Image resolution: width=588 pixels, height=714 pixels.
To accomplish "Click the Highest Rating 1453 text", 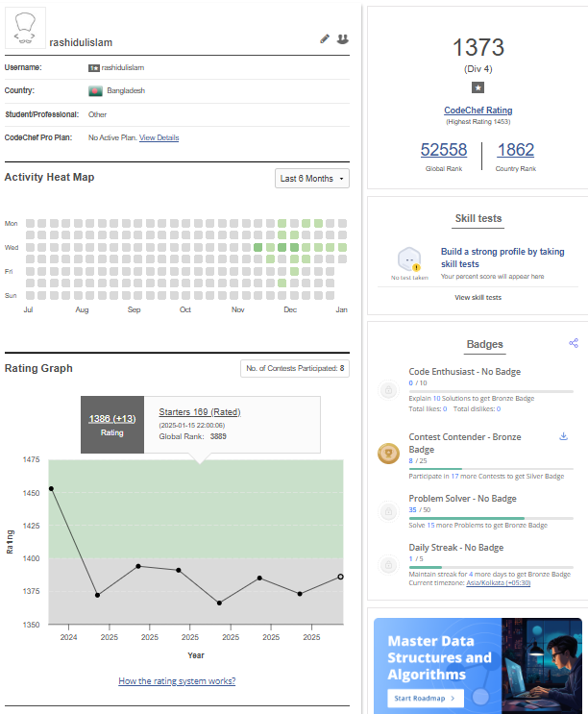I will click(x=478, y=122).
